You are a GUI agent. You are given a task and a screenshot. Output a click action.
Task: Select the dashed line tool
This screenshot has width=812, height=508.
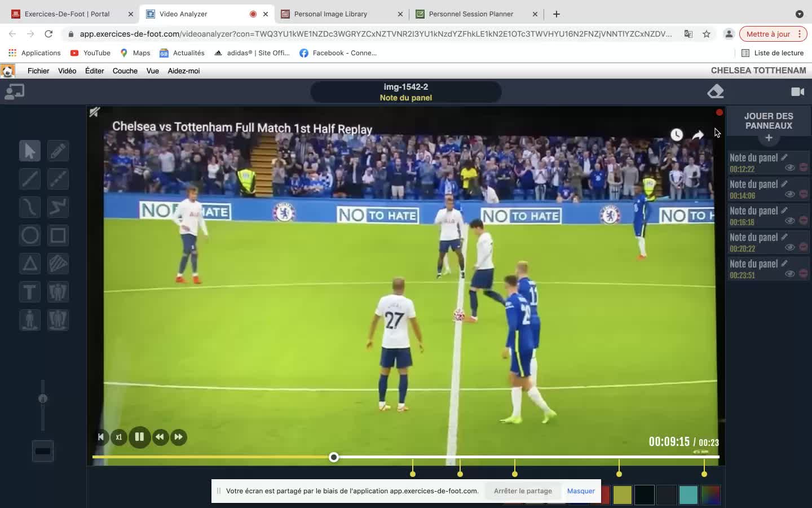(x=58, y=179)
